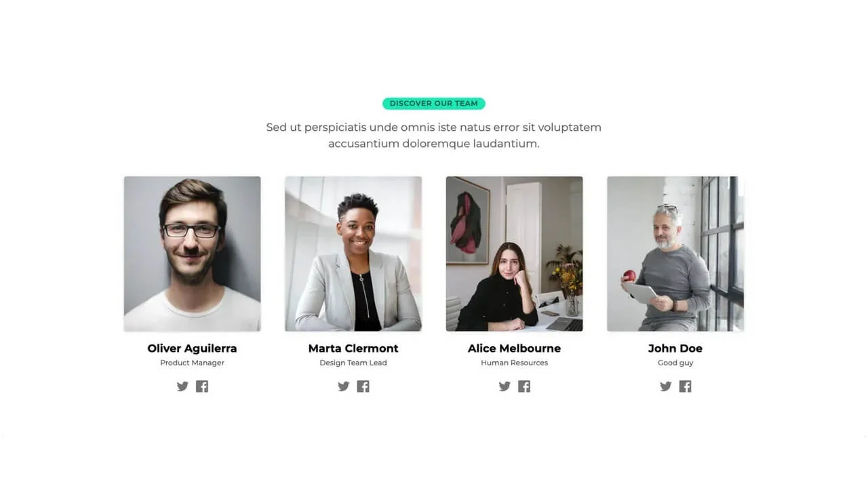Click the Oliver Aguilerra name heading
Image resolution: width=868 pixels, height=488 pixels.
pos(192,348)
